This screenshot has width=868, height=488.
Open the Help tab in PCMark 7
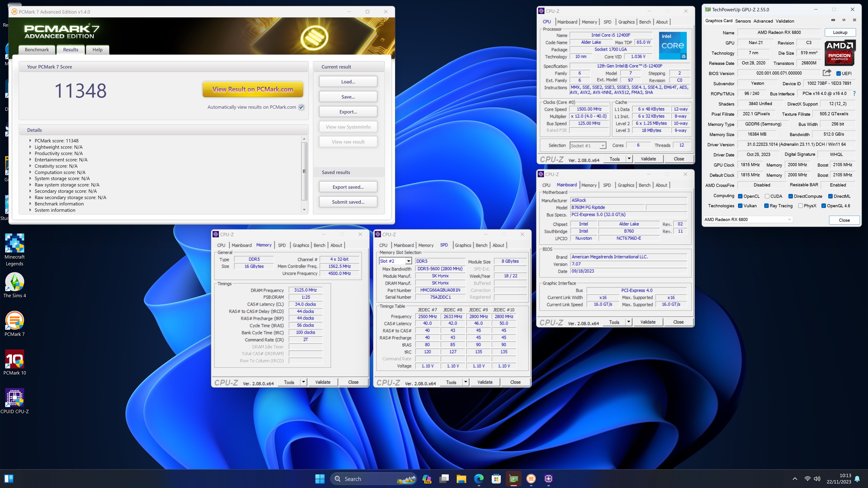click(x=97, y=50)
